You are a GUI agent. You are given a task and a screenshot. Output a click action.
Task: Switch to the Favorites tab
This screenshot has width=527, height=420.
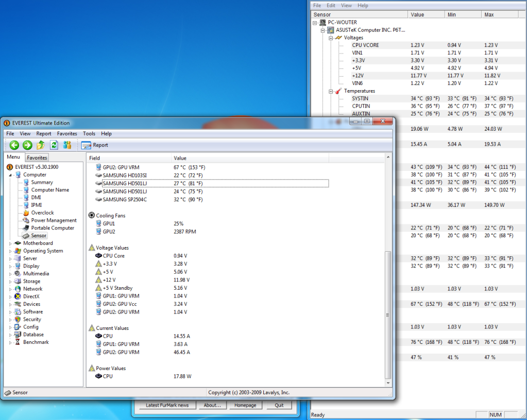click(37, 157)
